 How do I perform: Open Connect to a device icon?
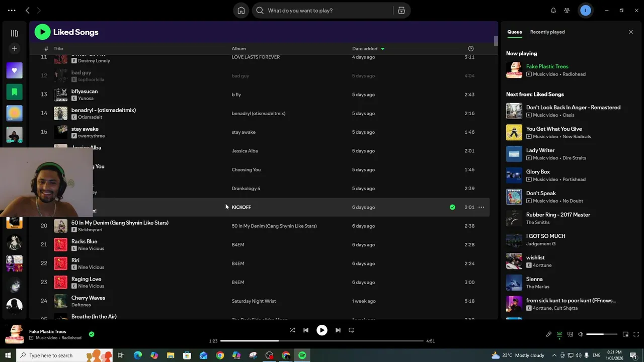(x=570, y=334)
